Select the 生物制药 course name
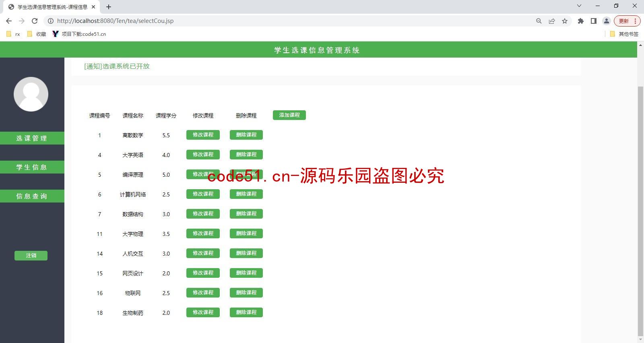 tap(133, 313)
